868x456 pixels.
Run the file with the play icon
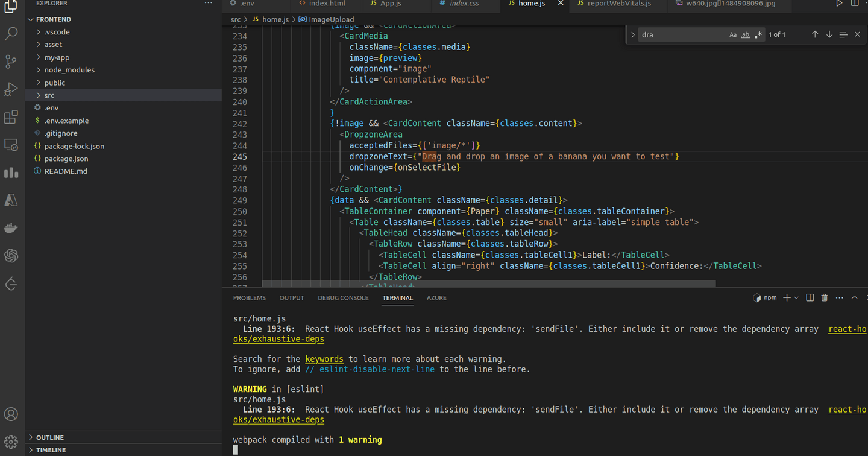(839, 4)
